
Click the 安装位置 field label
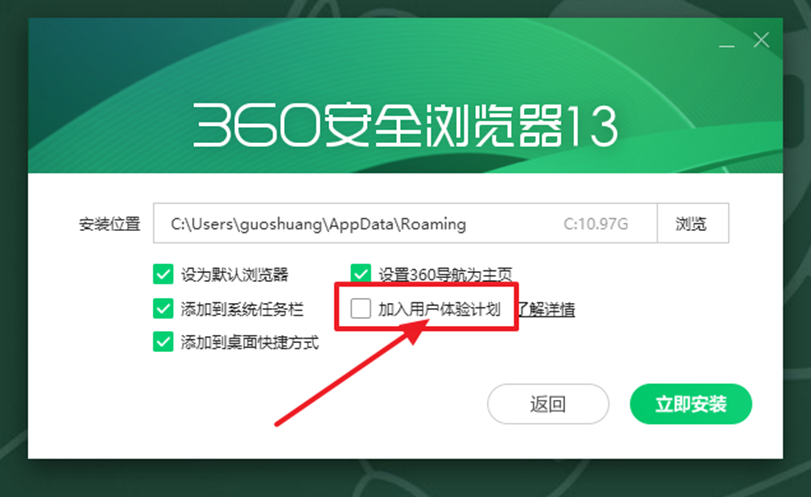[110, 224]
